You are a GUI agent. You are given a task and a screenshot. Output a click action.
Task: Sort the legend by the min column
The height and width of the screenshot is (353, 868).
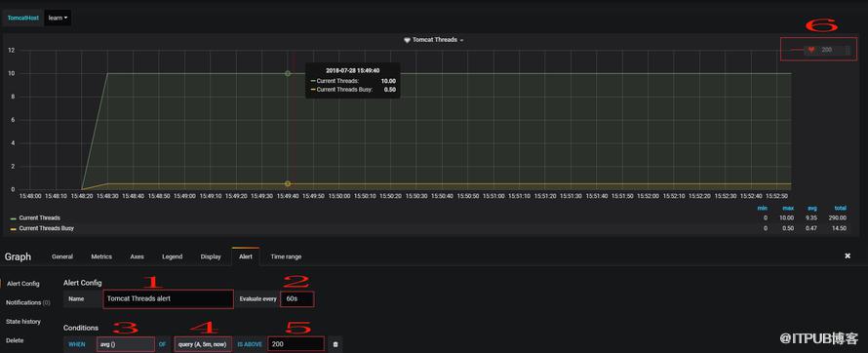762,208
